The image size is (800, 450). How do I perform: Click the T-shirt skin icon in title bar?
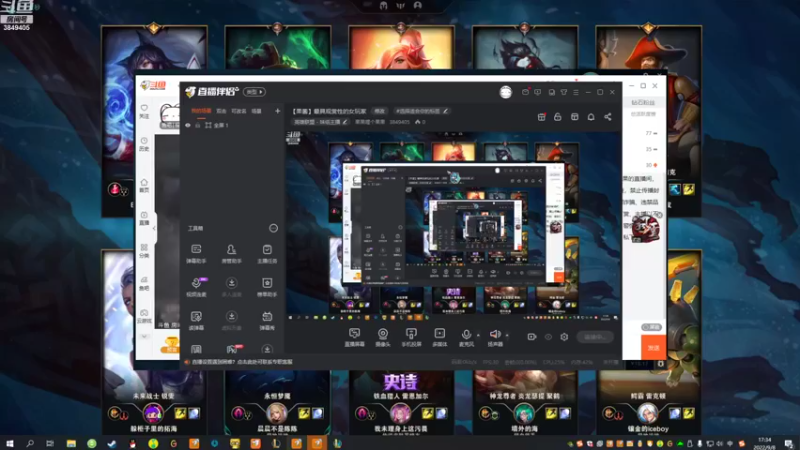[x=564, y=92]
